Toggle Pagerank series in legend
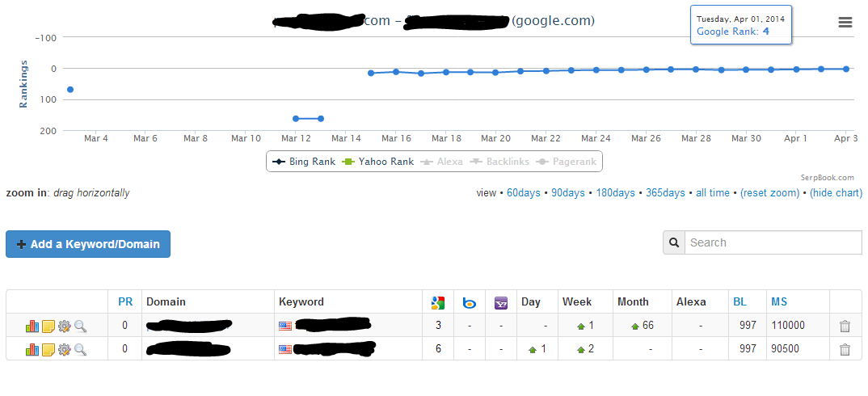 [567, 162]
